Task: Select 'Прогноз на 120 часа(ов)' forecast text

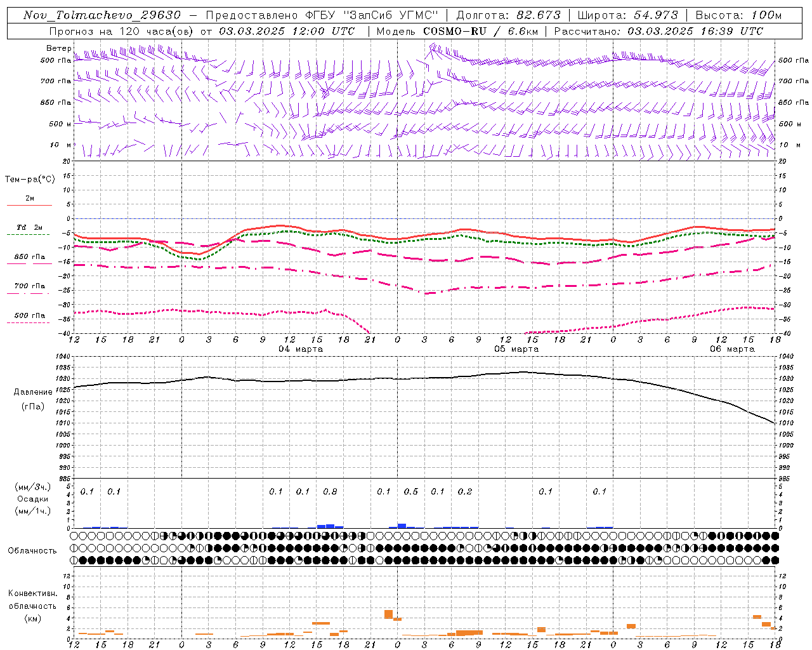Action: [x=122, y=31]
